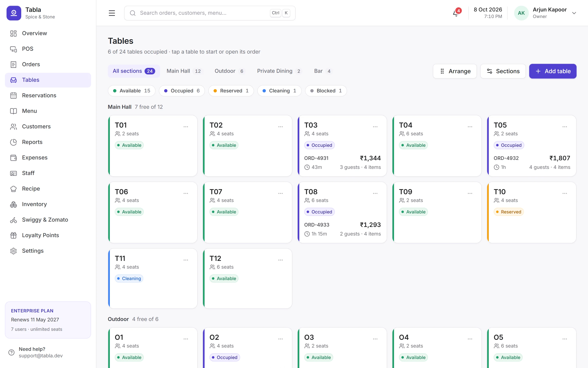This screenshot has width=588, height=368.
Task: Click the support@tabla.dev link
Action: (x=41, y=356)
